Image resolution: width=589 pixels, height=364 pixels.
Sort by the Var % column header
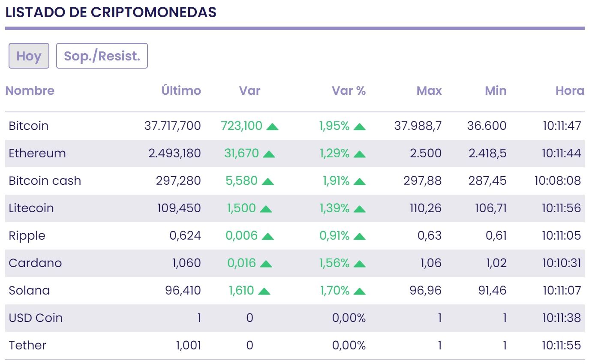click(349, 90)
